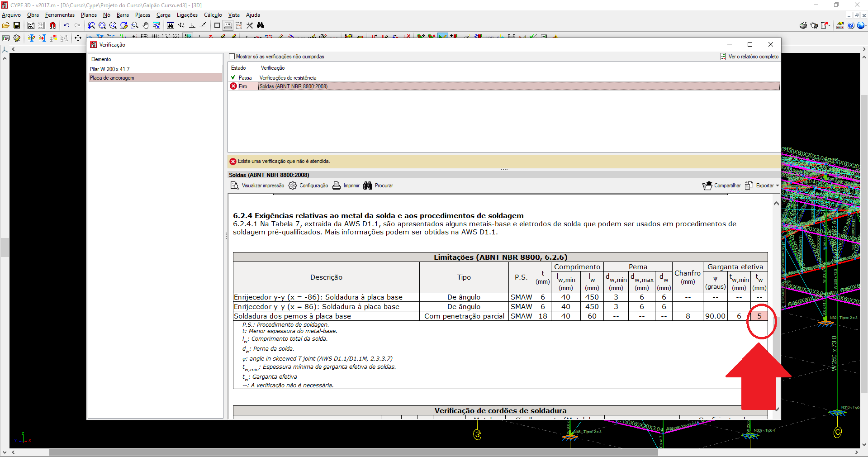Viewport: 868px width, 457px height.
Task: Select 'Verificações de resistência' row
Action: click(288, 78)
